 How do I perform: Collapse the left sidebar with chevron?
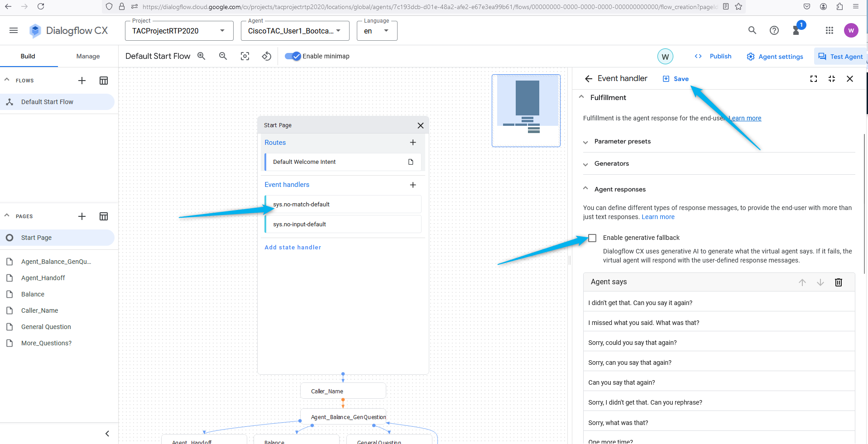(107, 434)
